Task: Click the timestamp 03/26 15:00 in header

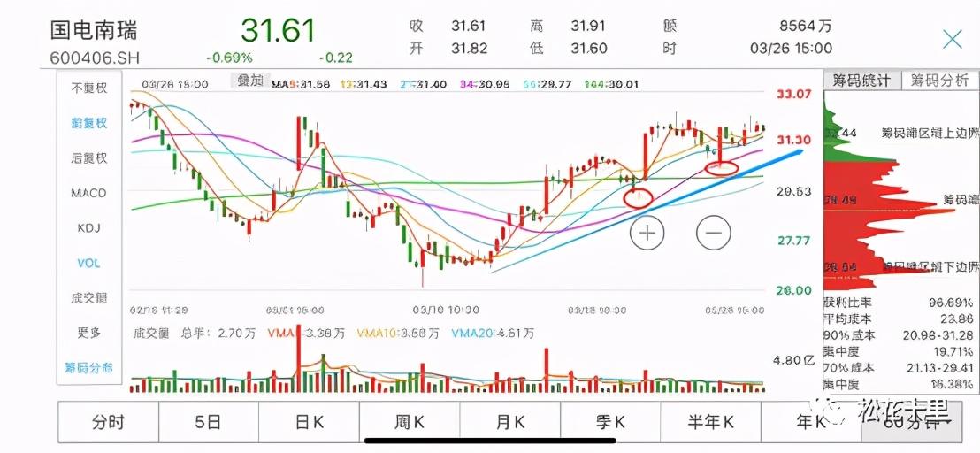Action: [x=792, y=49]
